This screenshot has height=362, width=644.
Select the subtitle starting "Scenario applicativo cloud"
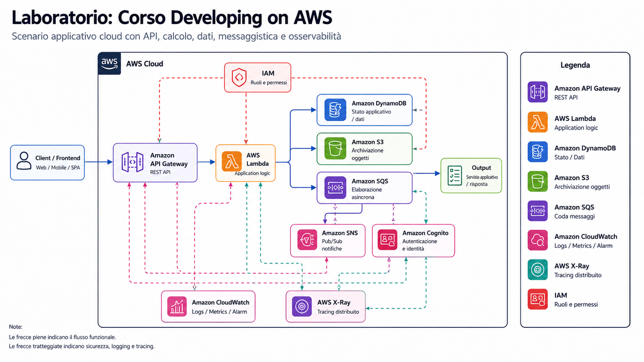176,36
